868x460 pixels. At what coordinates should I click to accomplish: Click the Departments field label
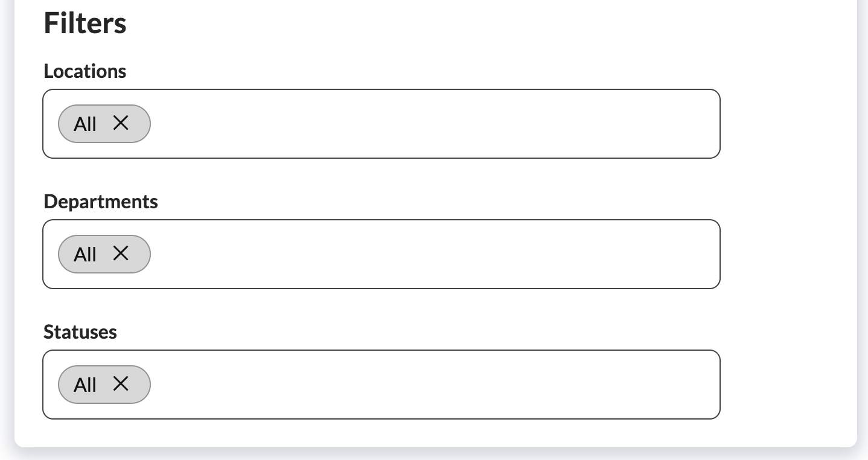pos(100,202)
